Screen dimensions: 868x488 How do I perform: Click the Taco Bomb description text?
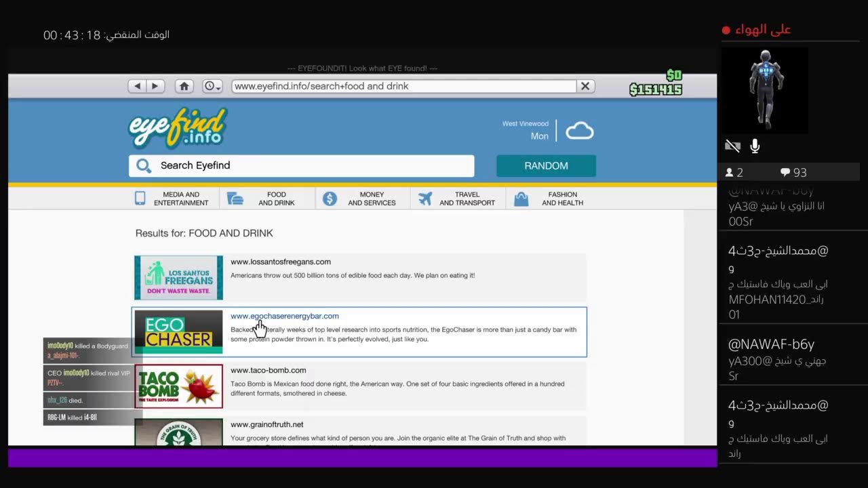tap(397, 388)
